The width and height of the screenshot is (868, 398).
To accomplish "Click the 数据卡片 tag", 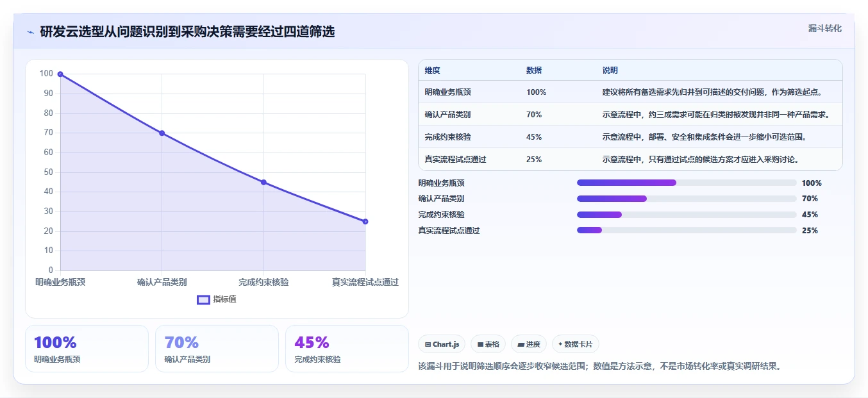I will [x=576, y=344].
